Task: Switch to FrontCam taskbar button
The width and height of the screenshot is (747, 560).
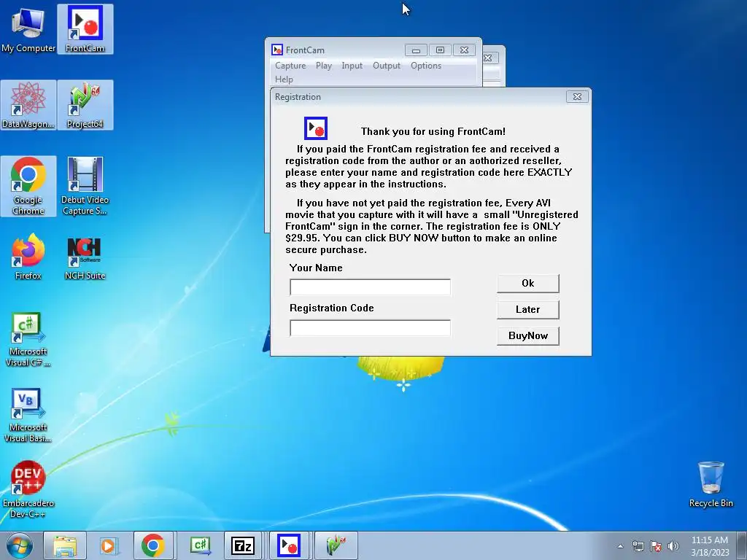Action: [x=289, y=545]
